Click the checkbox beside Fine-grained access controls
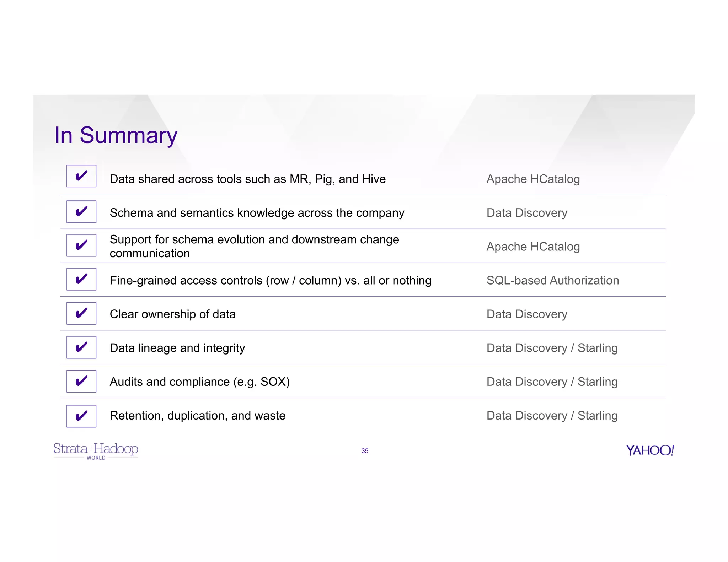The width and height of the screenshot is (728, 562). (81, 279)
